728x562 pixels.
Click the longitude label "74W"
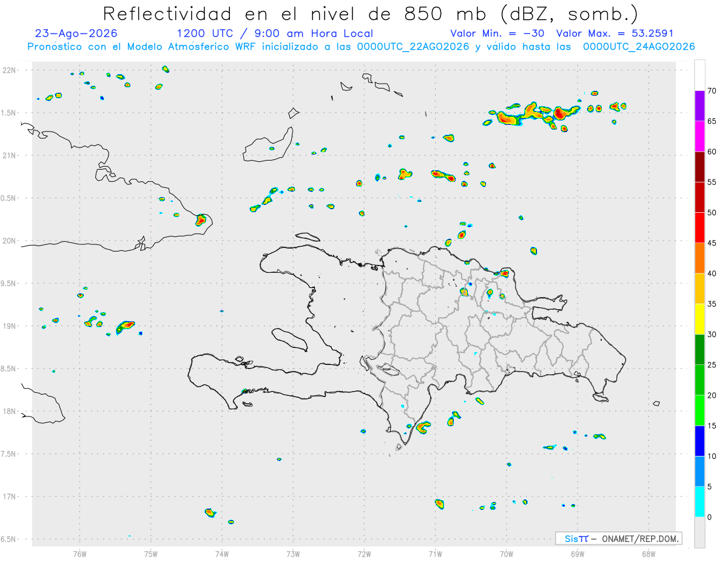pyautogui.click(x=222, y=554)
